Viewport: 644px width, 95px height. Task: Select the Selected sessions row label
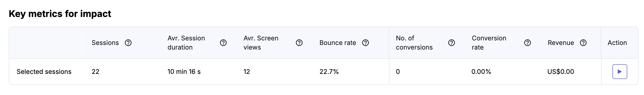[x=44, y=72]
